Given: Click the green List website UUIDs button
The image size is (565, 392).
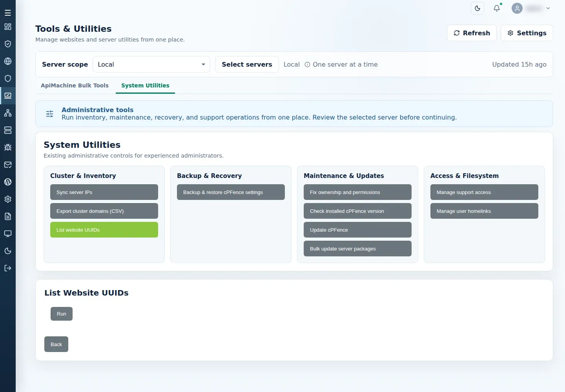Looking at the screenshot, I should 104,230.
